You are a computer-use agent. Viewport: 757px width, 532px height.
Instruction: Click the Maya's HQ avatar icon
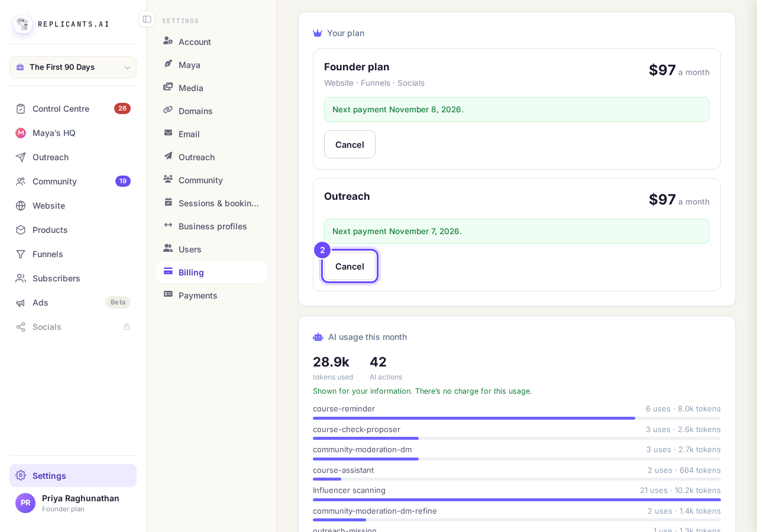(21, 133)
